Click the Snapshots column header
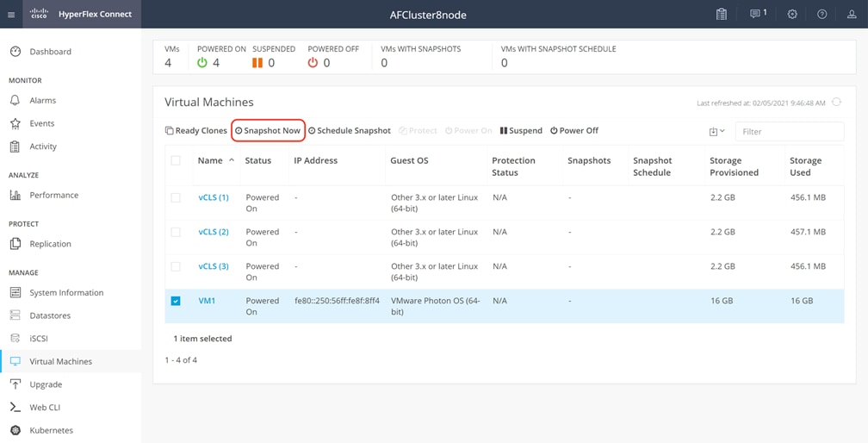The height and width of the screenshot is (443, 868). (589, 160)
